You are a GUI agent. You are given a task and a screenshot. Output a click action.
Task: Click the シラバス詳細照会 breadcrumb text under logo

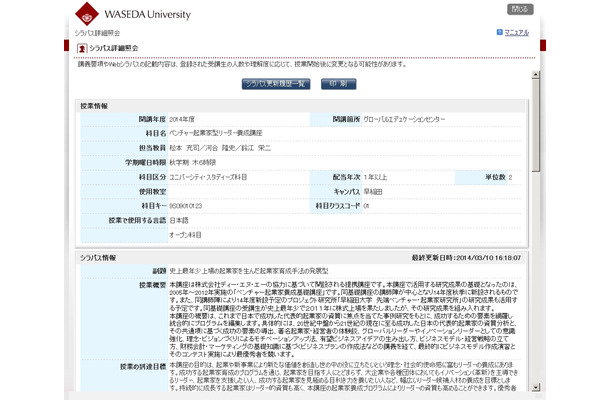pos(97,33)
